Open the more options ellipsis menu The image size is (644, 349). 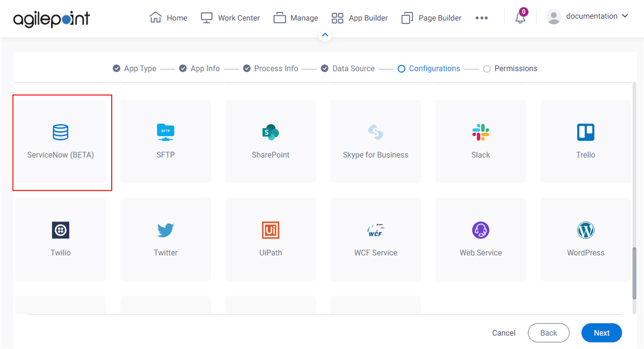[481, 18]
